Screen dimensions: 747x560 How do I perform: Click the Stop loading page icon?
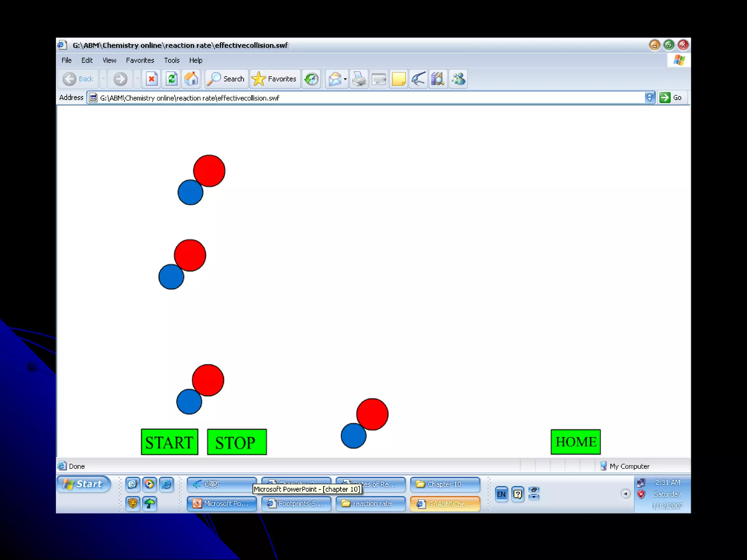click(151, 79)
